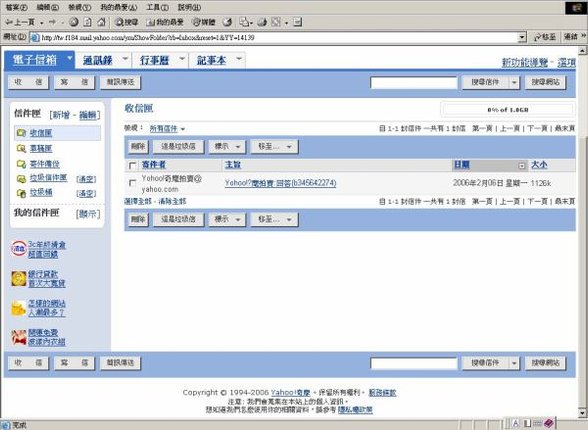The height and width of the screenshot is (430, 588).
Task: Click the History icon in browser toolbar
Action: (x=227, y=22)
